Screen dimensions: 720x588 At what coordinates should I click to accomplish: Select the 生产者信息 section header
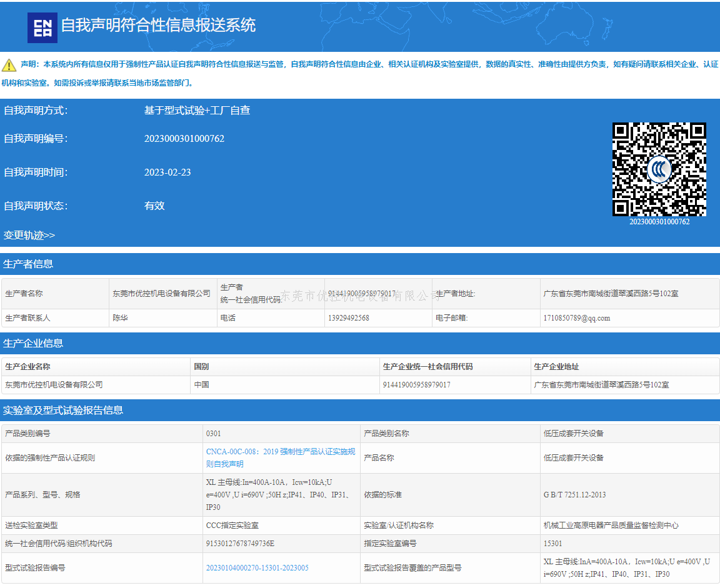(x=28, y=264)
